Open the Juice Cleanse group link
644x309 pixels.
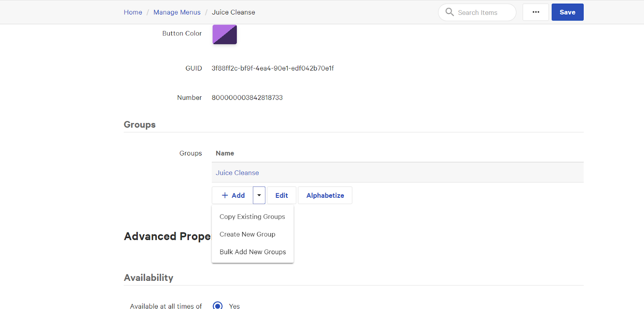click(237, 173)
